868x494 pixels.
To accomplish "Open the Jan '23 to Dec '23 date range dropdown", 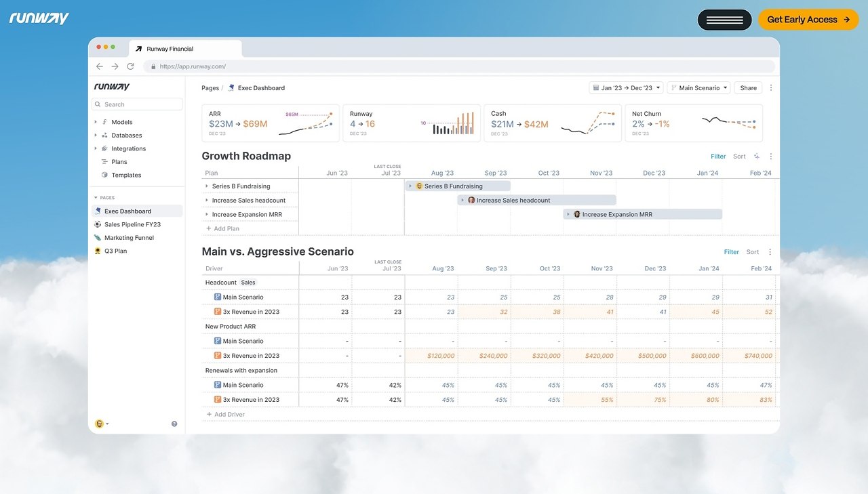I will pos(626,88).
